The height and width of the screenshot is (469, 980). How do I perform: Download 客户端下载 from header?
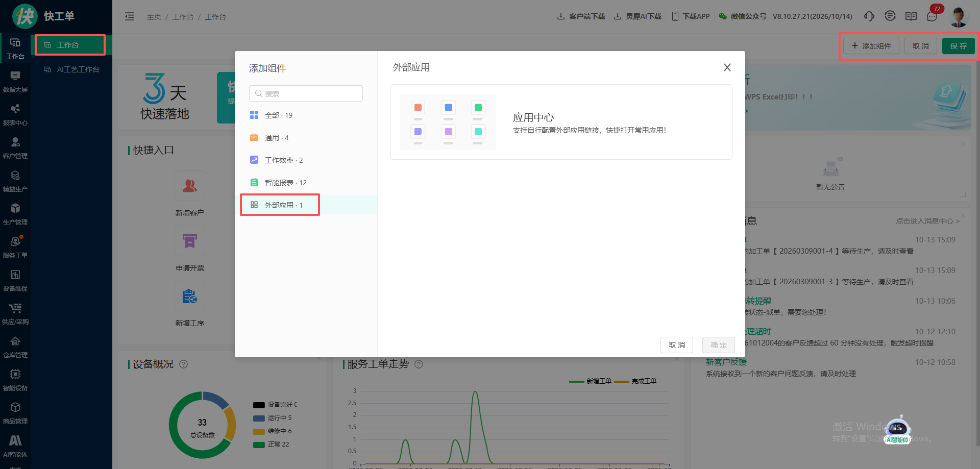(x=581, y=16)
